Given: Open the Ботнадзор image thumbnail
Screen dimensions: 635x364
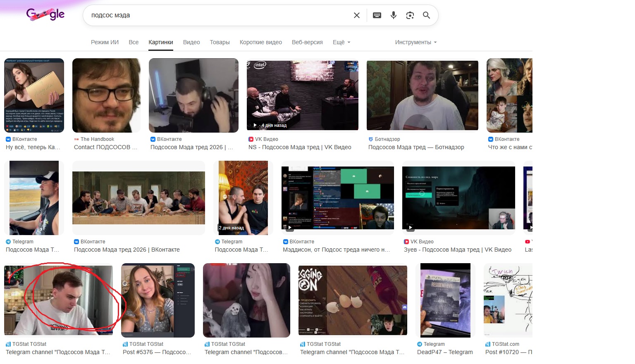Looking at the screenshot, I should (x=423, y=95).
